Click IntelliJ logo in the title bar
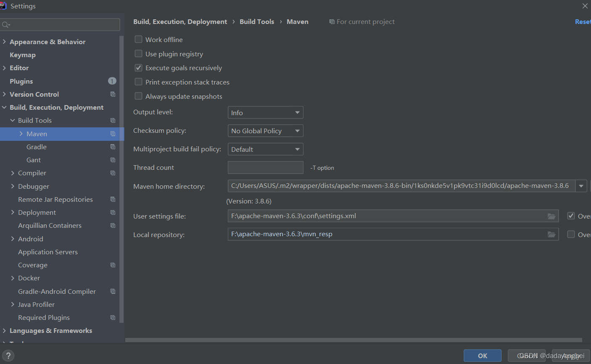 [x=3, y=6]
